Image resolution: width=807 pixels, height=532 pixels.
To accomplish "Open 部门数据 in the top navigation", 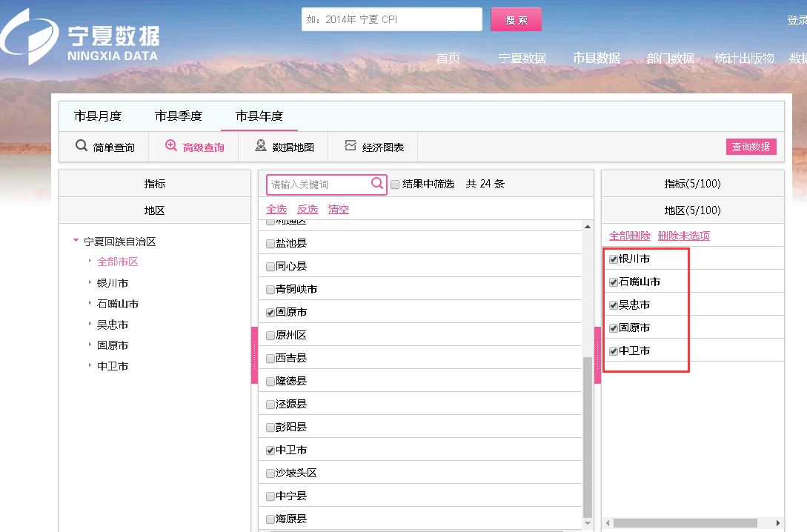I will [671, 58].
